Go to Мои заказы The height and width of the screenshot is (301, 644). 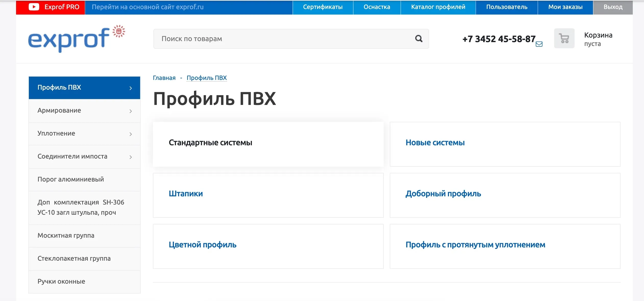[x=565, y=7]
